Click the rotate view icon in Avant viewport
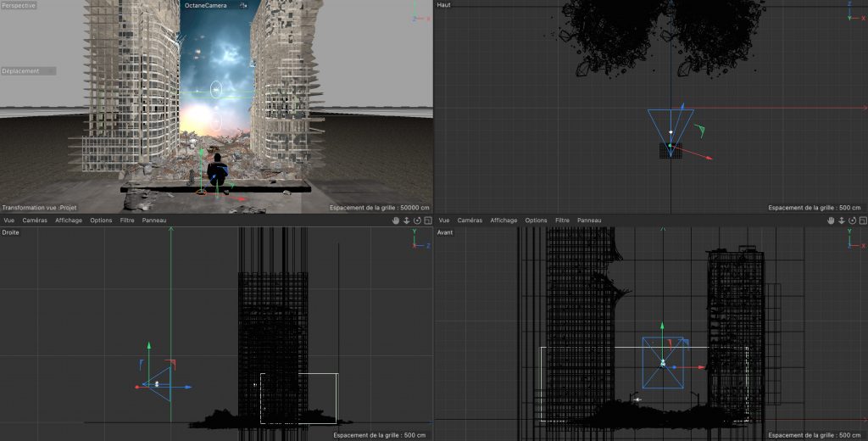 [850, 220]
